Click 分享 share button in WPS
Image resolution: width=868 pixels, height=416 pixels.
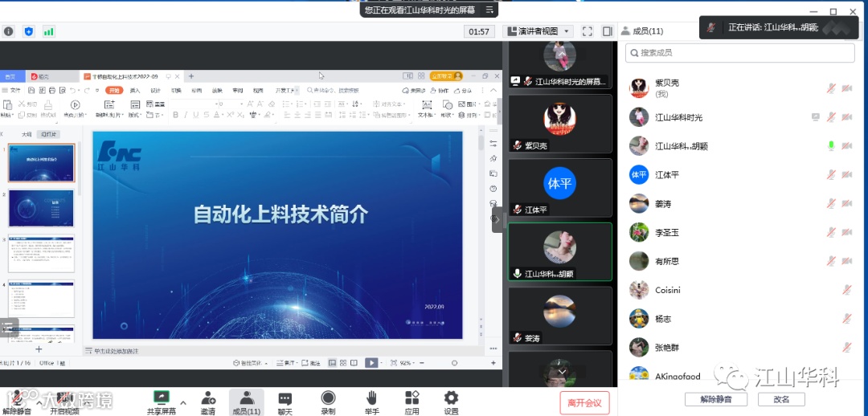point(464,90)
